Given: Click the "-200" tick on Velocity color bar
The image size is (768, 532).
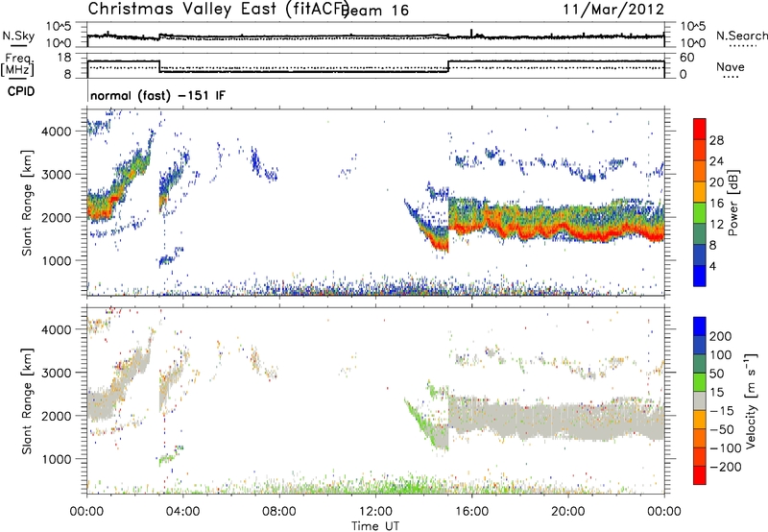Looking at the screenshot, I should tap(725, 467).
